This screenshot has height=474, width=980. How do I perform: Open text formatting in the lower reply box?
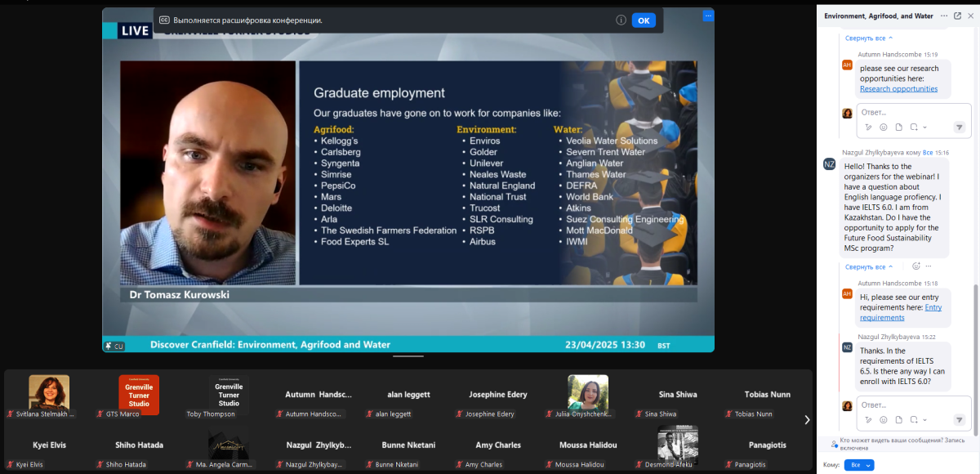coord(868,420)
